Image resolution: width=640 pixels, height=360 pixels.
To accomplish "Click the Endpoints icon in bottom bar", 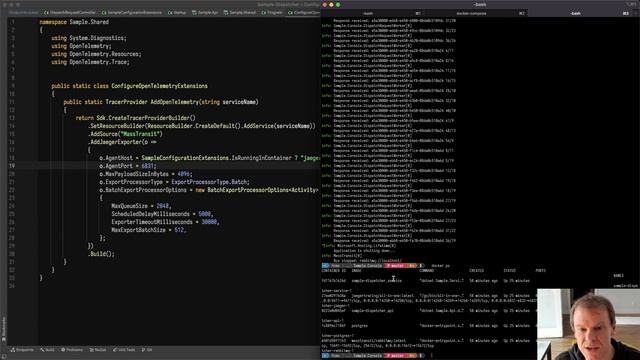I will coord(13,350).
